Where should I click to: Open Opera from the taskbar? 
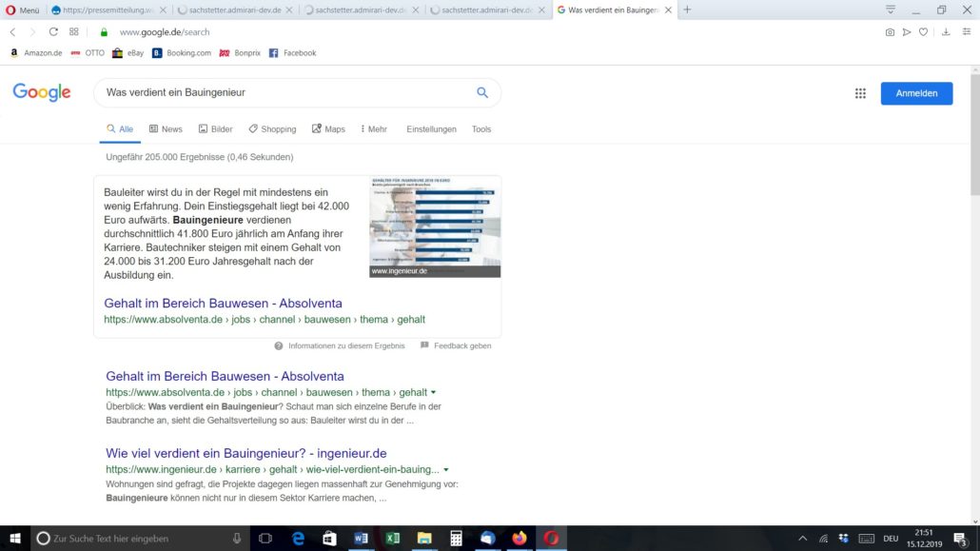click(551, 539)
